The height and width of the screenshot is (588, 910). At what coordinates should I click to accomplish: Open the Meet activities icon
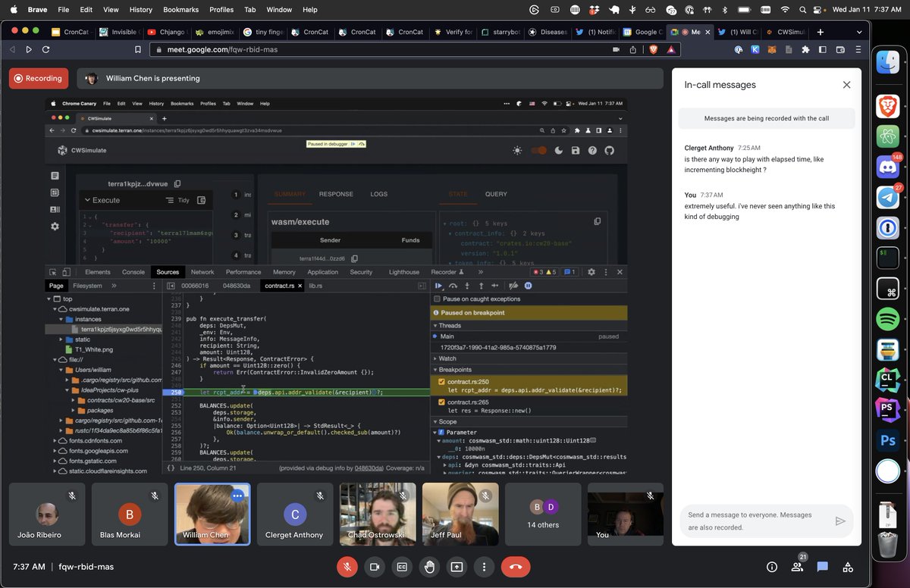pyautogui.click(x=848, y=567)
